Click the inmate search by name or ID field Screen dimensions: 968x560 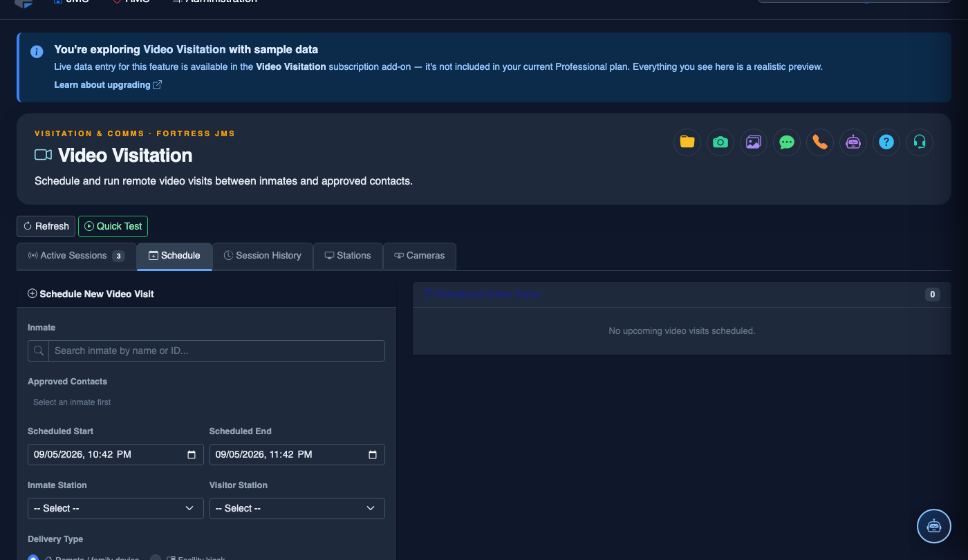tap(216, 351)
